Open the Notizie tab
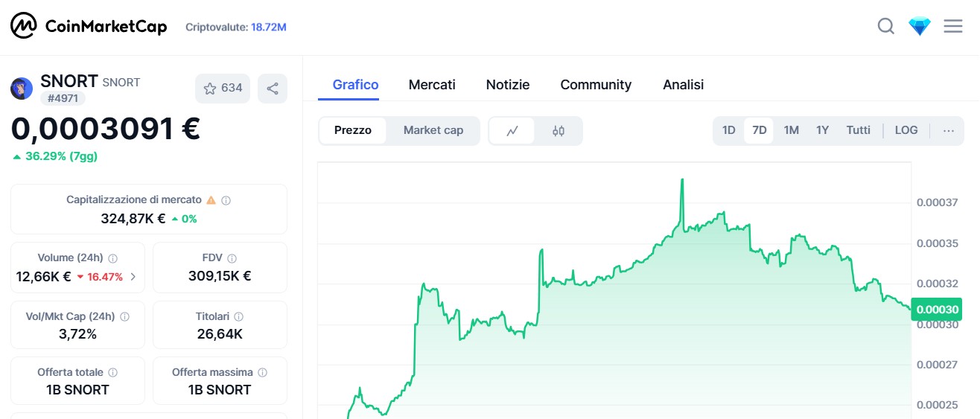Viewport: 980px width, 419px height. point(508,85)
